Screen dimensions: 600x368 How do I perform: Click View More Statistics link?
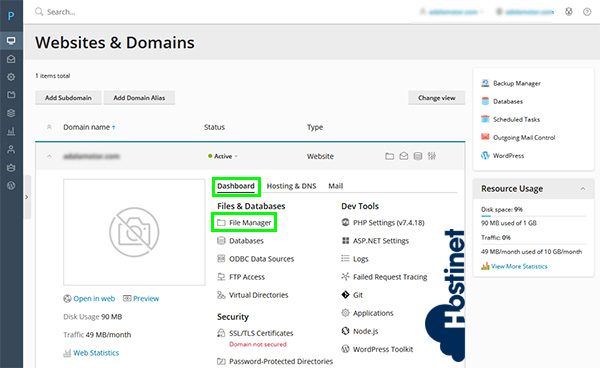pos(514,266)
